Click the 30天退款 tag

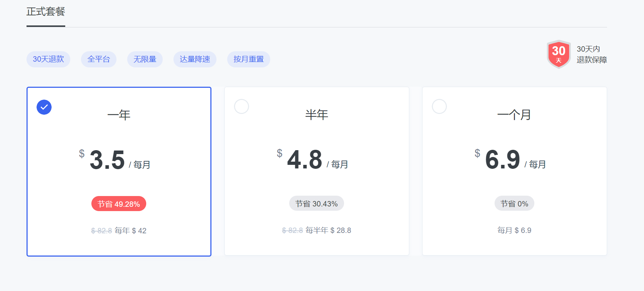tap(48, 59)
